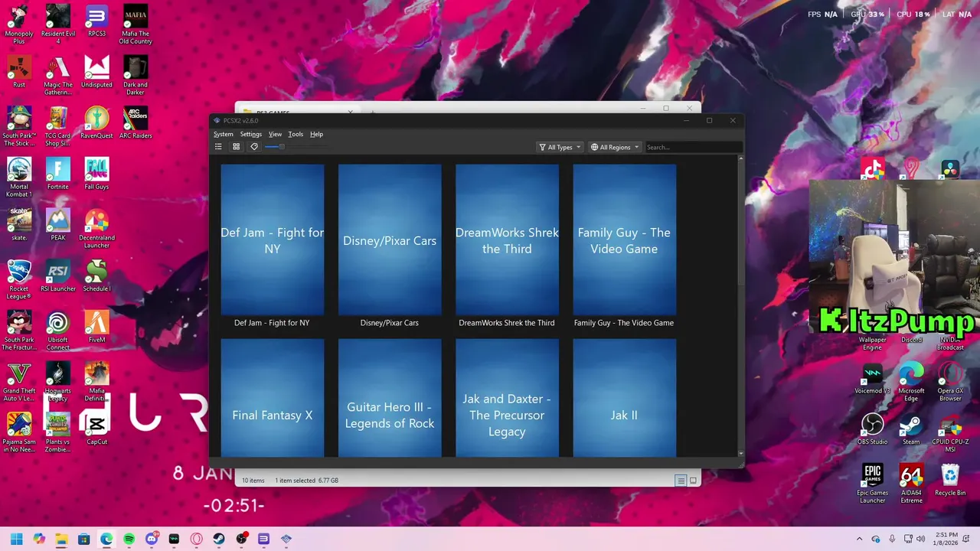Select the Jak II cover
This screenshot has height=551, width=980.
click(x=624, y=398)
